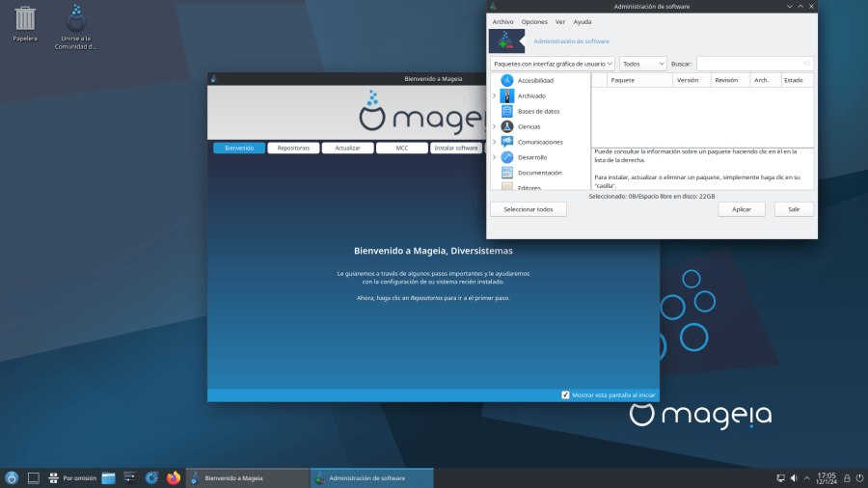Launch Firefox from the taskbar
The width and height of the screenshot is (868, 488).
tap(174, 477)
